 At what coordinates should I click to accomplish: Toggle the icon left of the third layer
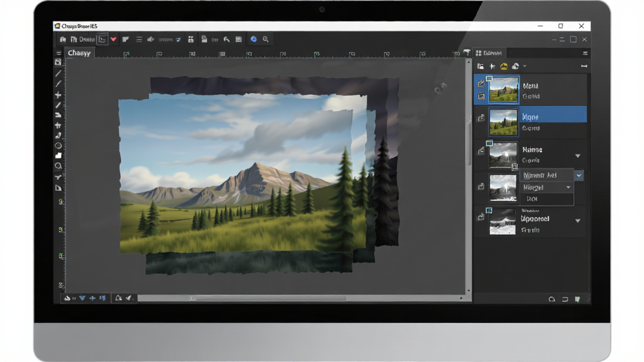[481, 151]
